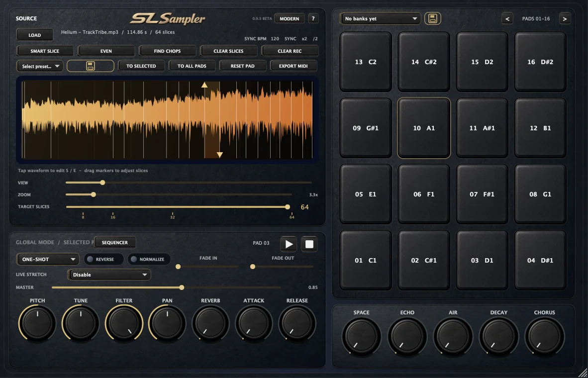Click the REVERB knob
This screenshot has width=588, height=378.
point(210,323)
